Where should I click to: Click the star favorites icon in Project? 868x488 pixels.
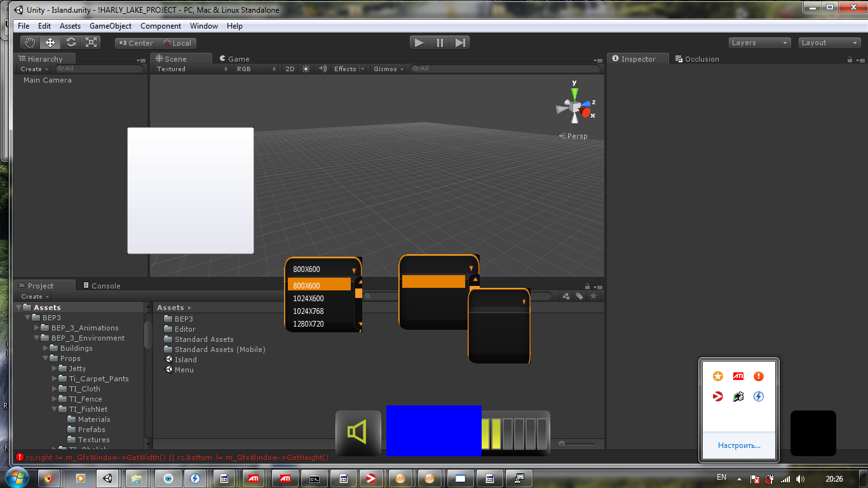(x=593, y=296)
